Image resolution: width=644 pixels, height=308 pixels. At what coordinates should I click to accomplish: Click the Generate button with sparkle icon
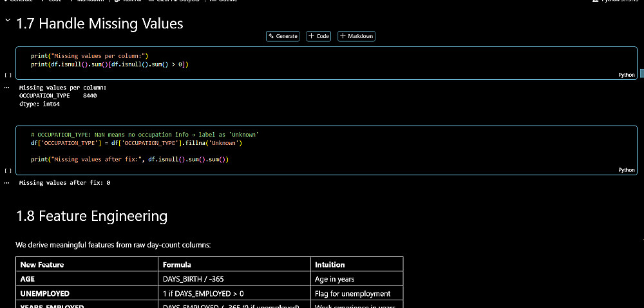(x=283, y=36)
